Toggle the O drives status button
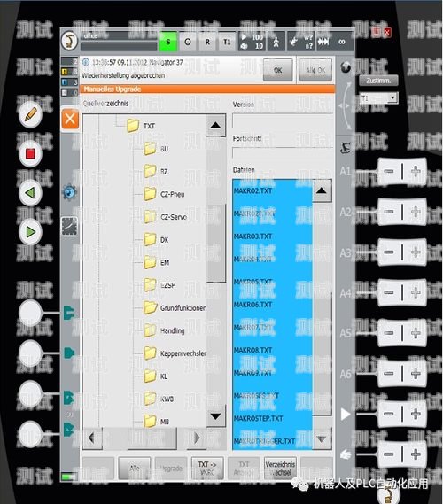 point(188,42)
